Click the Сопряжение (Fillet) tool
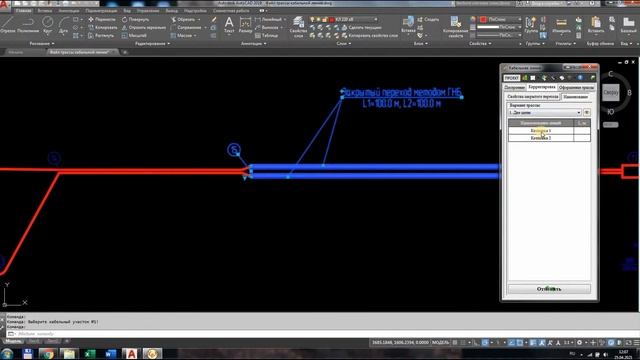 click(186, 27)
